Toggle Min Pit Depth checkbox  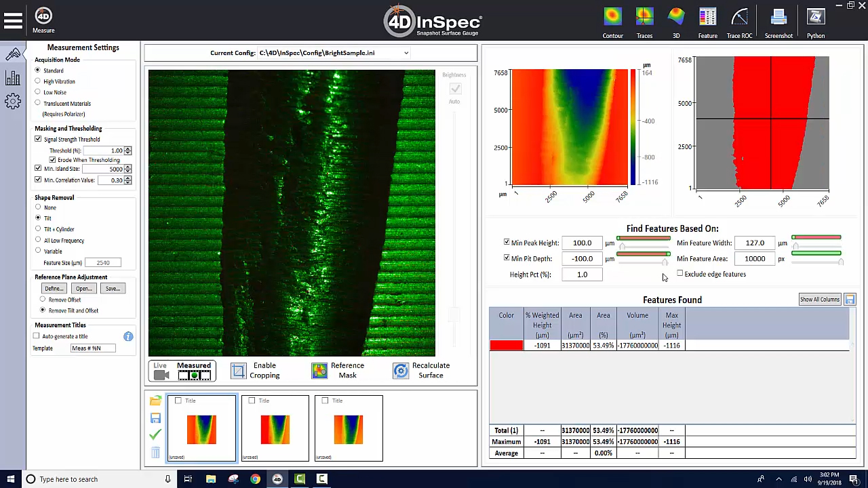[507, 258]
